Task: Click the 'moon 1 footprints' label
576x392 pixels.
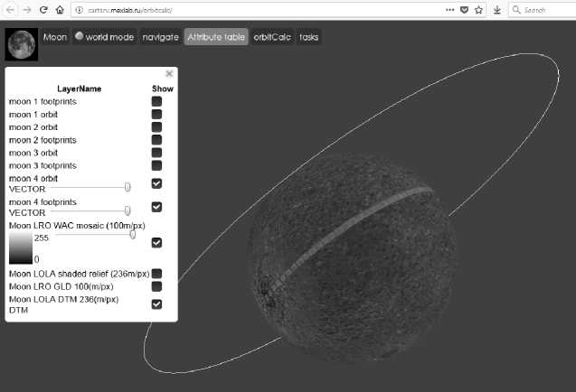Action: click(x=42, y=101)
